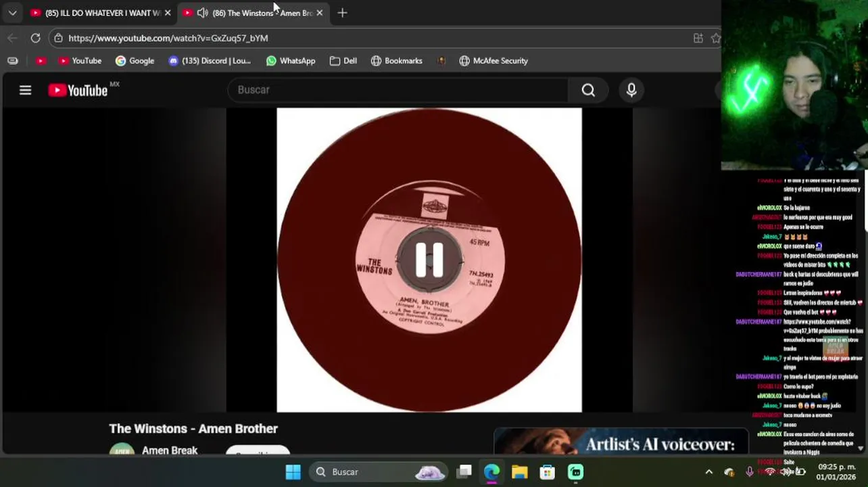
Task: Close 'The Winstons - Amen Bro' tab
Action: pos(319,13)
